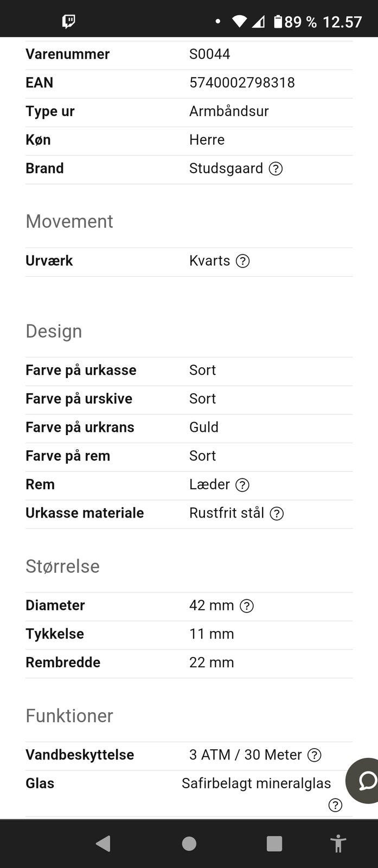Open the Kvarts movement info icon
Screen dimensions: 378x868
(x=243, y=261)
